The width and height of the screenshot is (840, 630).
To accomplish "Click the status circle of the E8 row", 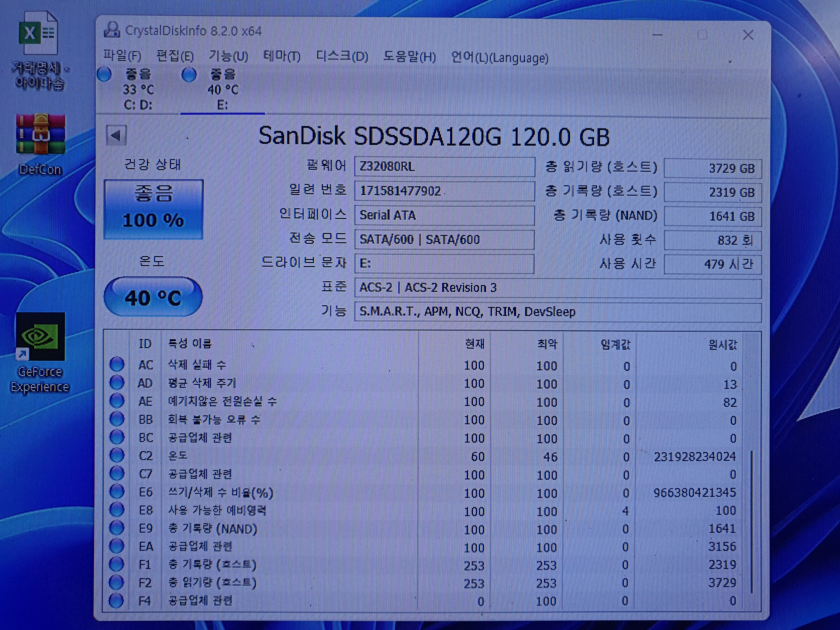I will [117, 510].
